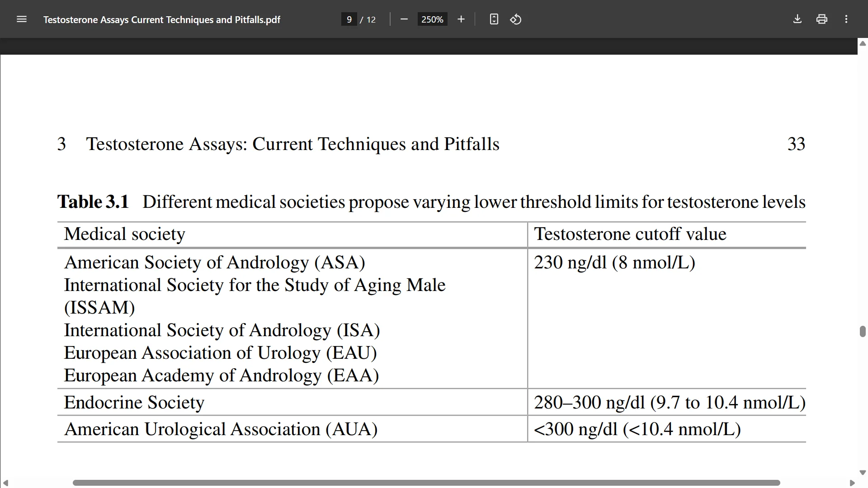Click the page number field showing 9
The width and height of the screenshot is (868, 488).
349,19
